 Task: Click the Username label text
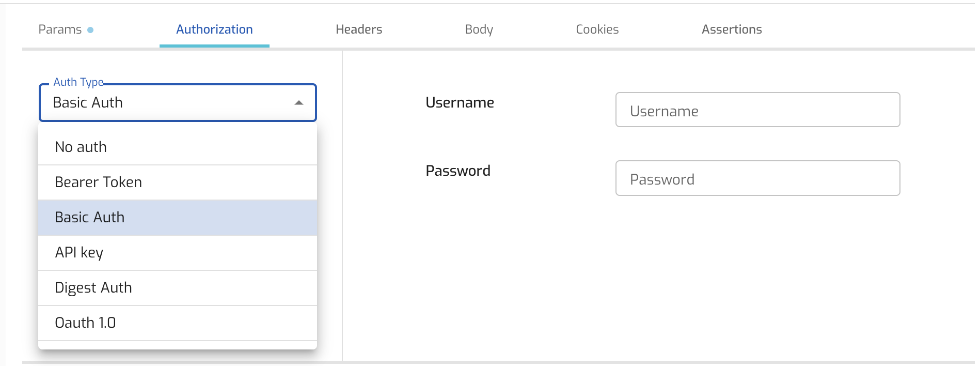460,103
